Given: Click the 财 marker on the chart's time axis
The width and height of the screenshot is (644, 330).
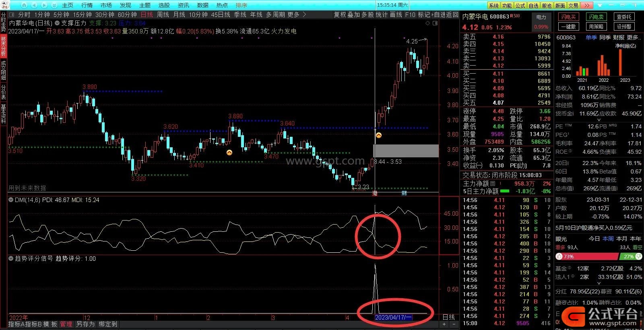Looking at the screenshot, I should coord(404,194).
